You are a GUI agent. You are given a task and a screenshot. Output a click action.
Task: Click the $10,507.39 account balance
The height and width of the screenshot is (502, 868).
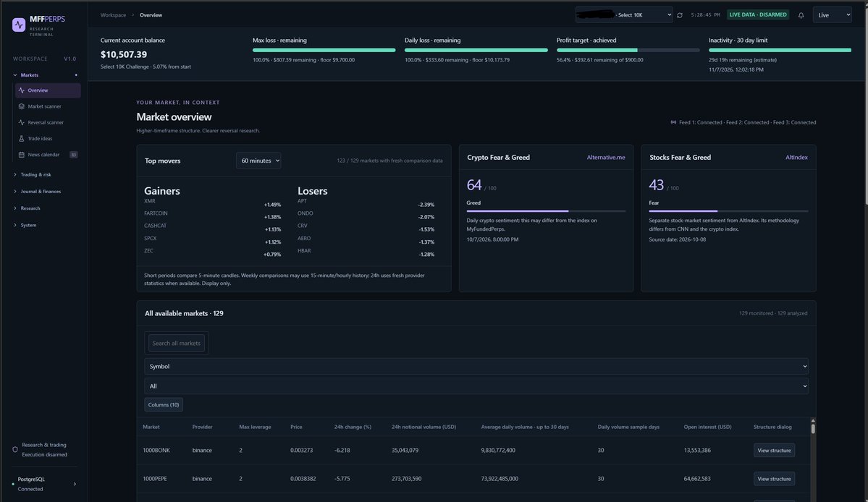click(x=124, y=54)
